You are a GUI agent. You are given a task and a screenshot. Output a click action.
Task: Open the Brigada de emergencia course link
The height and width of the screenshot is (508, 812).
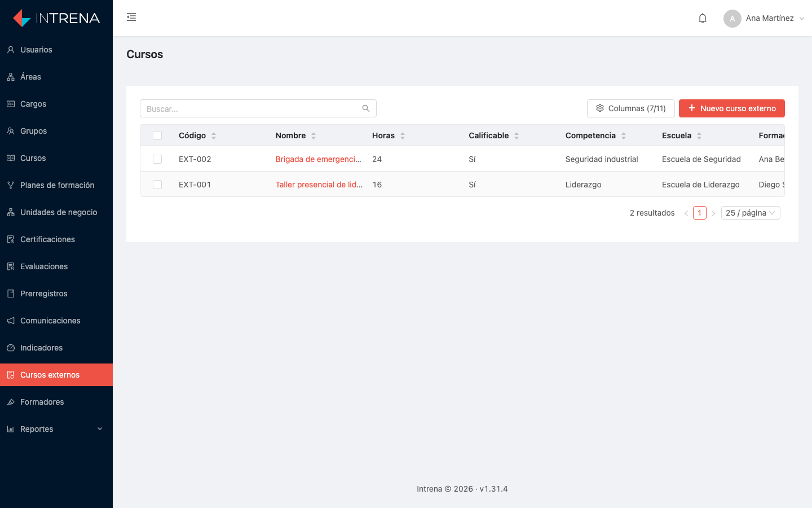[319, 159]
